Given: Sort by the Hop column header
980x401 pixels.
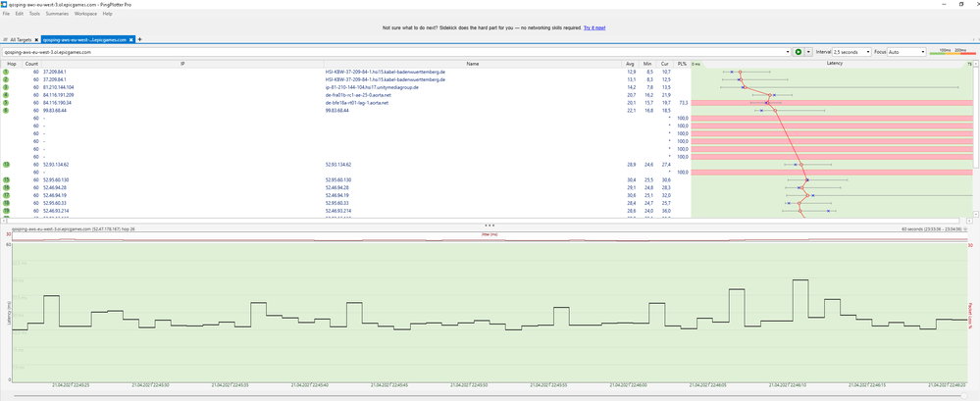Looking at the screenshot, I should pyautogui.click(x=11, y=64).
